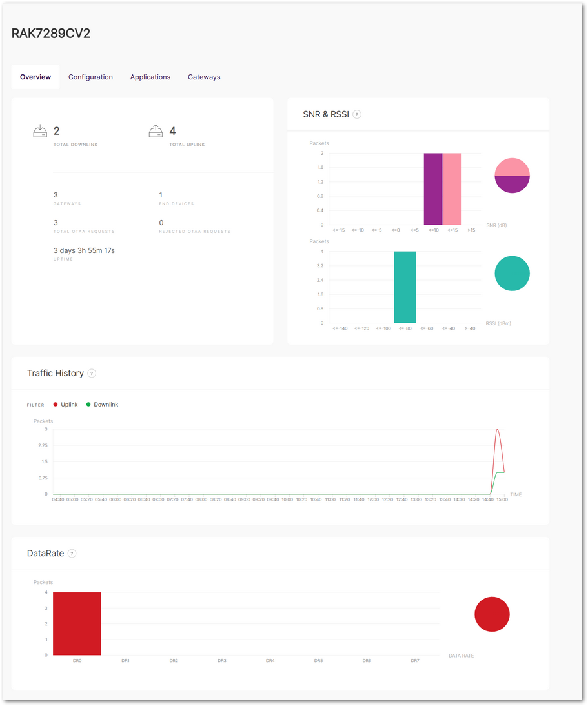Click the teal RSSI pie chart
Viewport: 588px width, 706px height.
[512, 274]
